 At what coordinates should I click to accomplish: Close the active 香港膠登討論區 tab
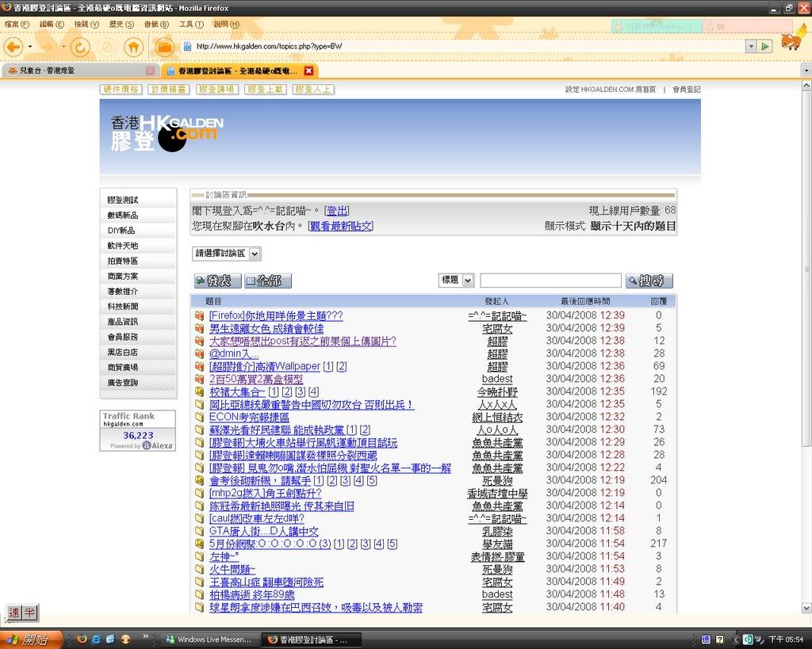tap(309, 71)
